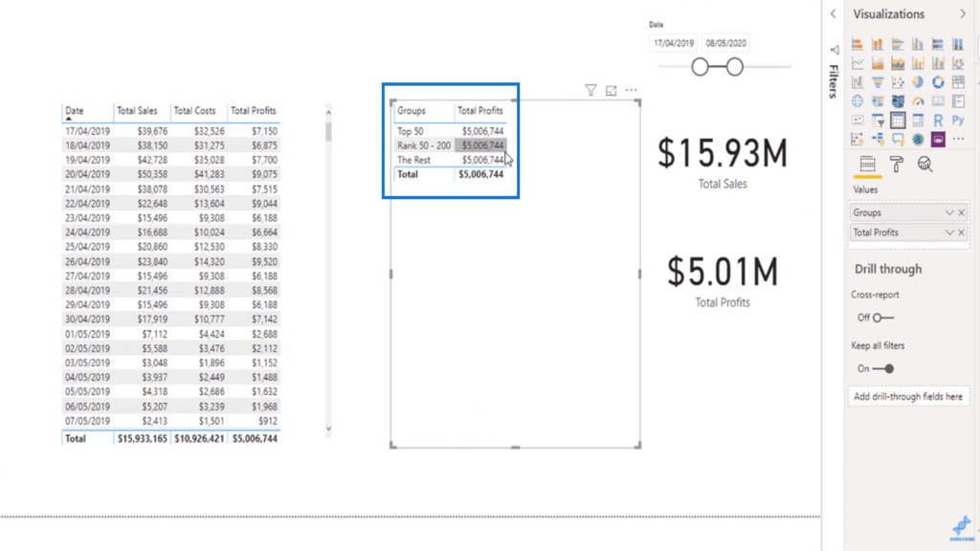This screenshot has width=980, height=551.
Task: Toggle Keep all filters switch
Action: 883,368
